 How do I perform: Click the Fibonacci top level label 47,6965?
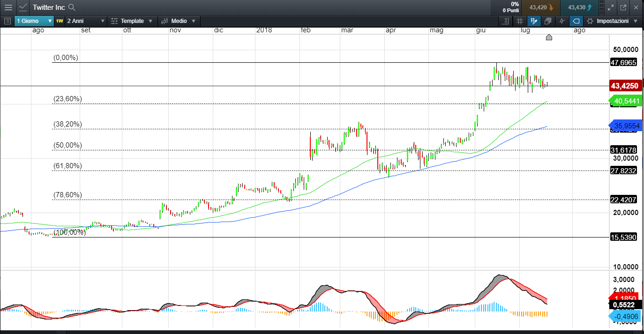pos(623,62)
